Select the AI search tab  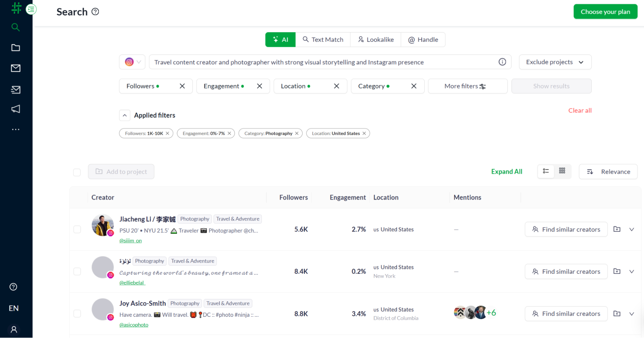click(280, 40)
